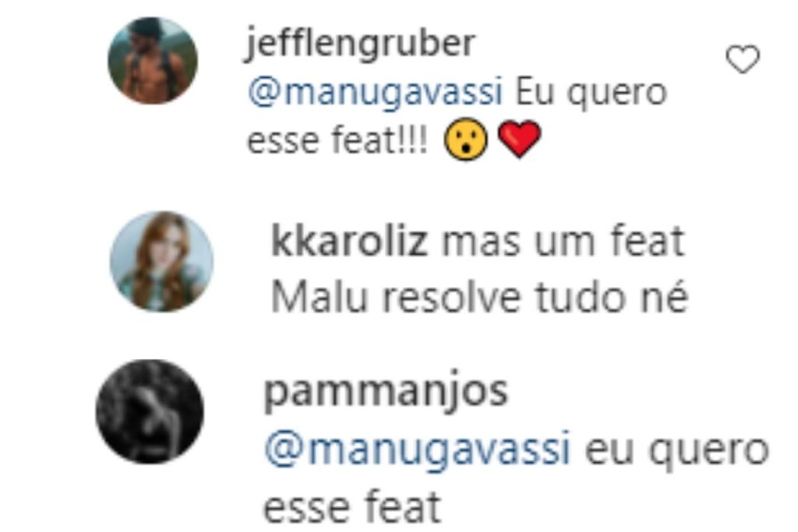Click 'eu quero' text after second mention

tap(677, 451)
